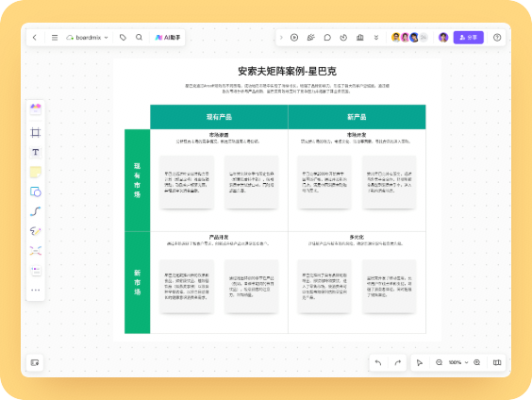Select the Text tool
Screen dimensions: 532x400
(36, 152)
